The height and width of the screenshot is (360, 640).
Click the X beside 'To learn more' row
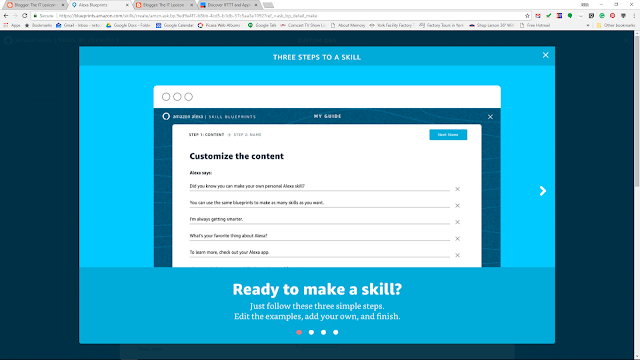[x=458, y=255]
